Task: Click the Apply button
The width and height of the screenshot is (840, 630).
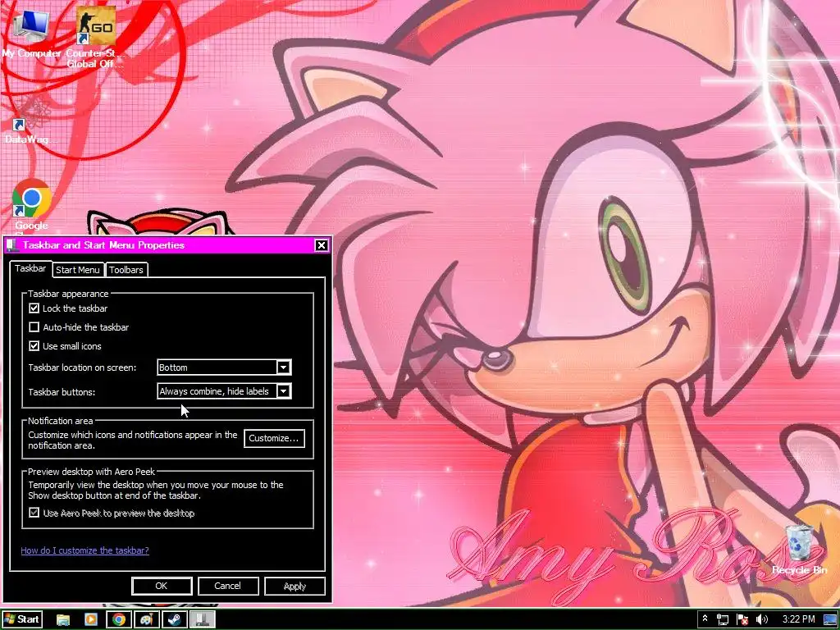Action: click(x=294, y=586)
